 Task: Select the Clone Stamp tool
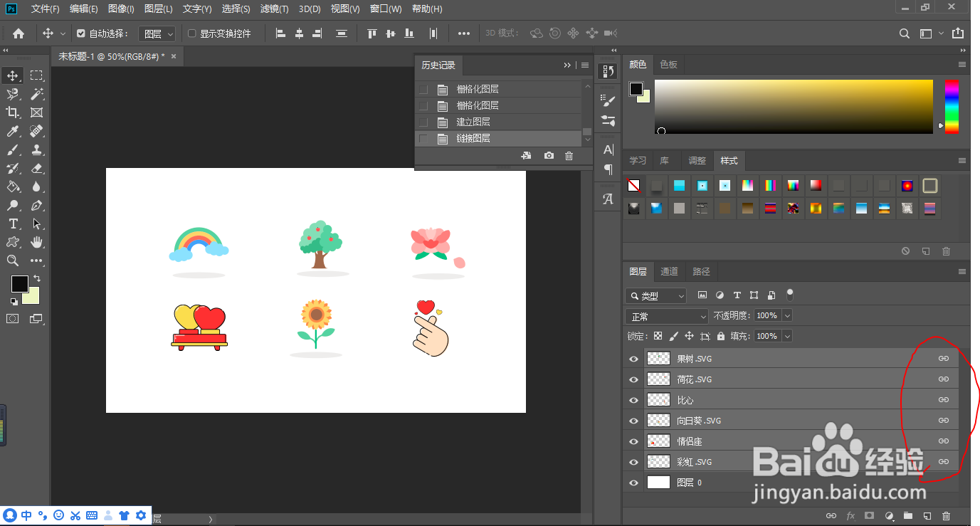(x=36, y=150)
